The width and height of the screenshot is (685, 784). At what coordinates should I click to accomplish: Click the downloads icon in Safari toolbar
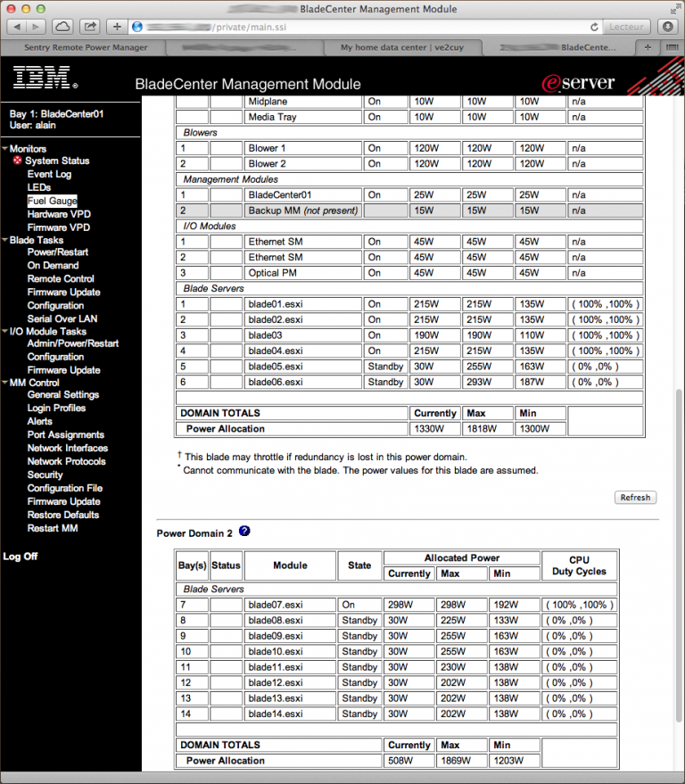[x=667, y=27]
